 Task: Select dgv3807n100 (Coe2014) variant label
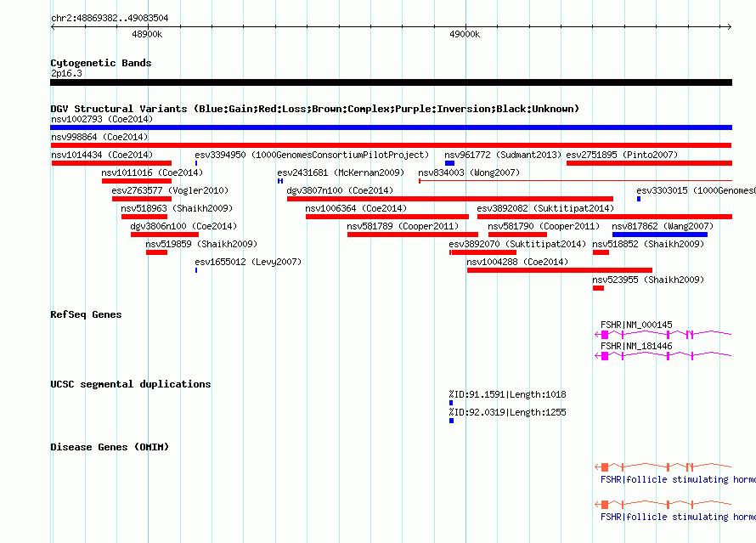point(340,190)
